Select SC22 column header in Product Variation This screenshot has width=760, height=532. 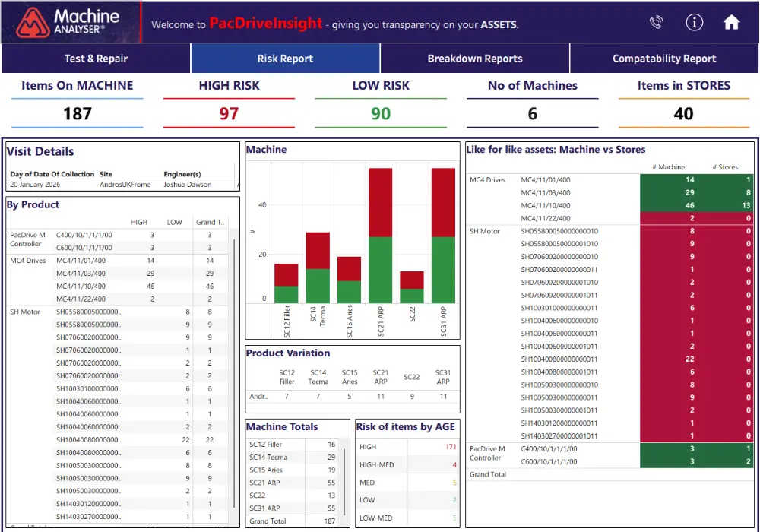tap(411, 377)
